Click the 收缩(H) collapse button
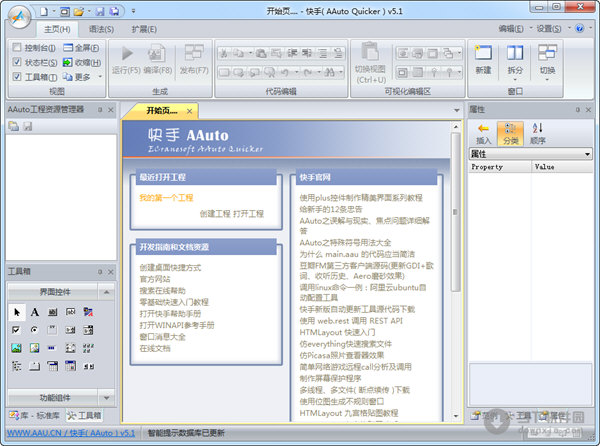The width and height of the screenshot is (600, 446). [82, 62]
